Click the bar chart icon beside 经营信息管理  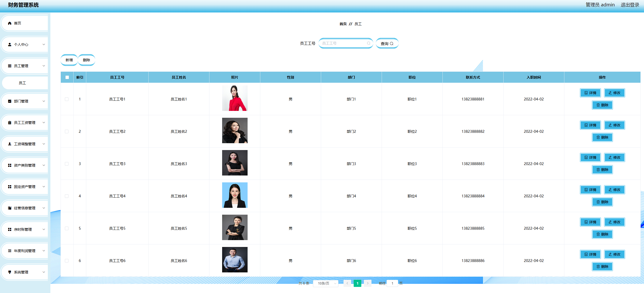coord(10,208)
